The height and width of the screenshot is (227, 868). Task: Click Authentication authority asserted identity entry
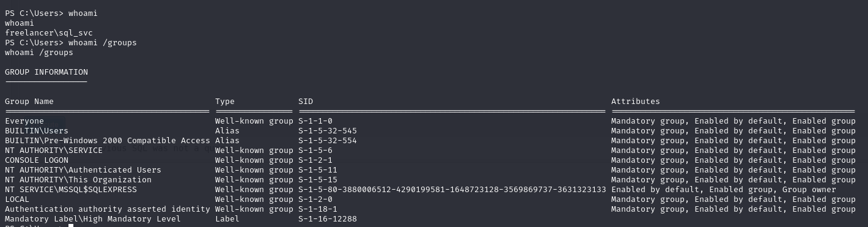pos(108,209)
